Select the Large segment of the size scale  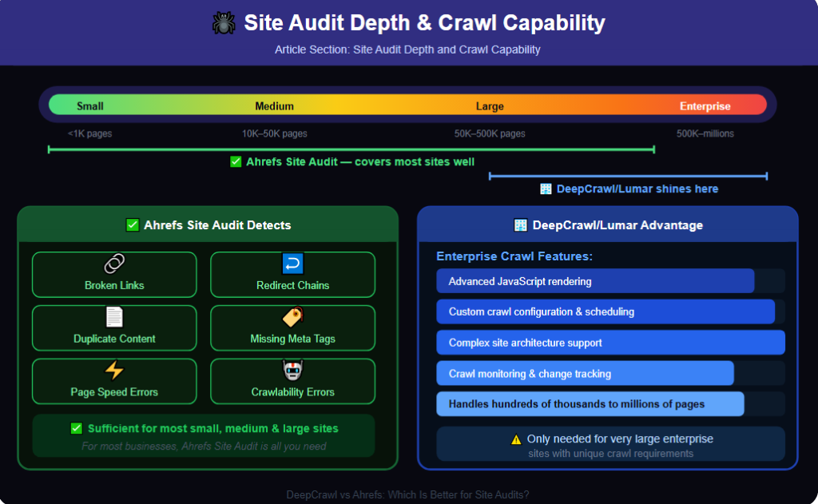(x=490, y=106)
